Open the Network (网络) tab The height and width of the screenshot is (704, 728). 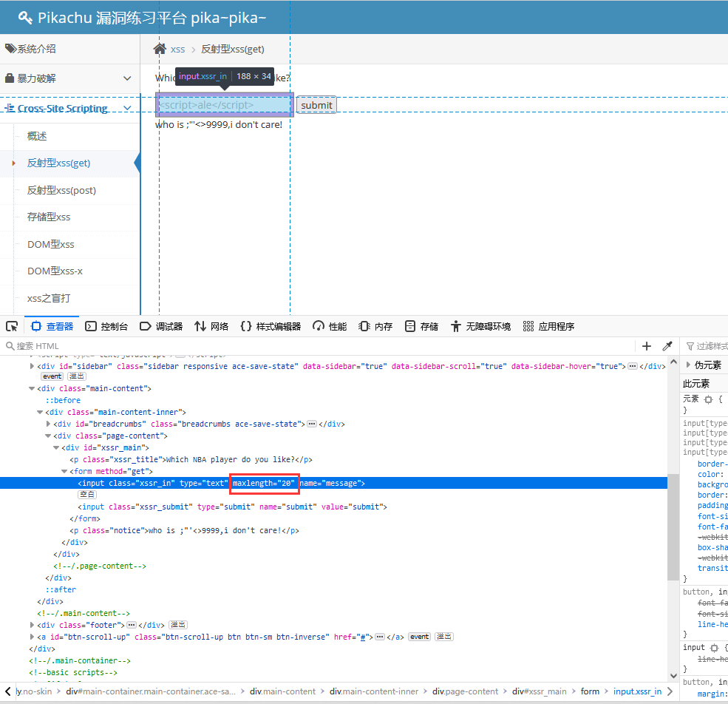[211, 327]
